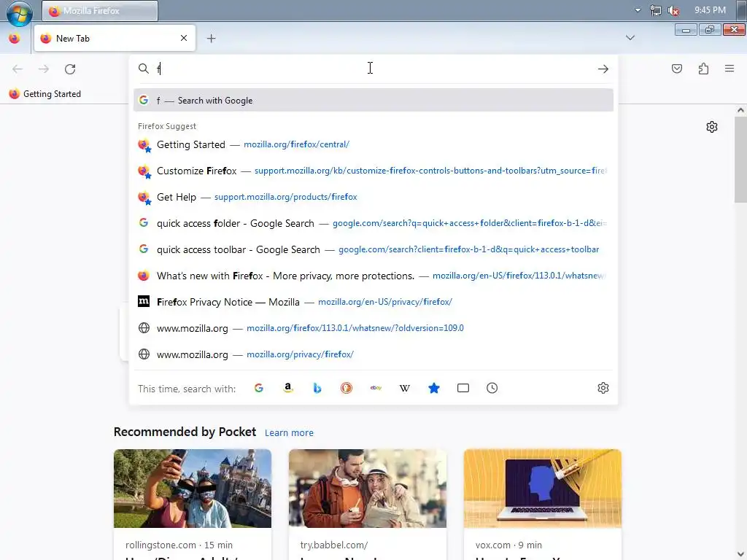Viewport: 747px width, 560px height.
Task: Open Firefox Privacy Notice — Mozilla suggestion
Action: pyautogui.click(x=373, y=302)
